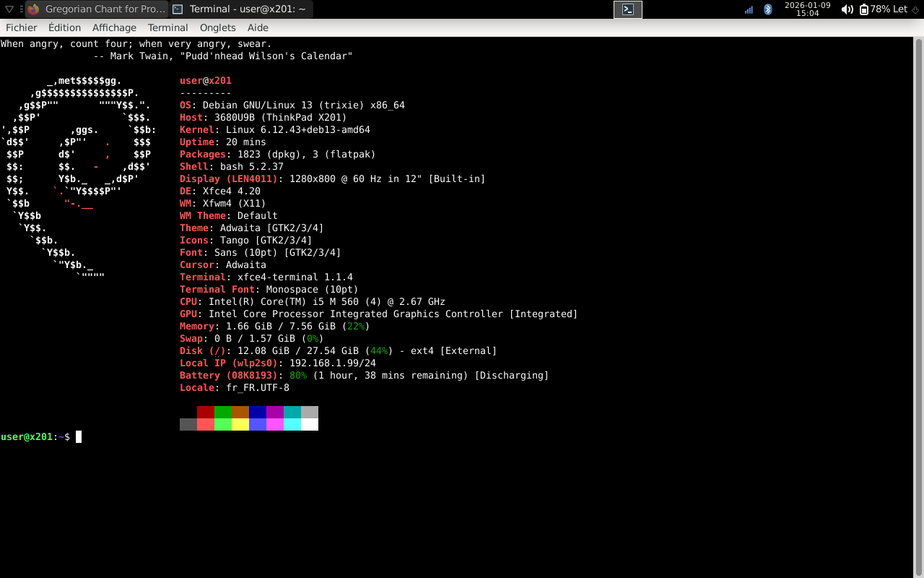Open the applications menu triangle icon
This screenshot has height=578, width=924.
point(9,9)
